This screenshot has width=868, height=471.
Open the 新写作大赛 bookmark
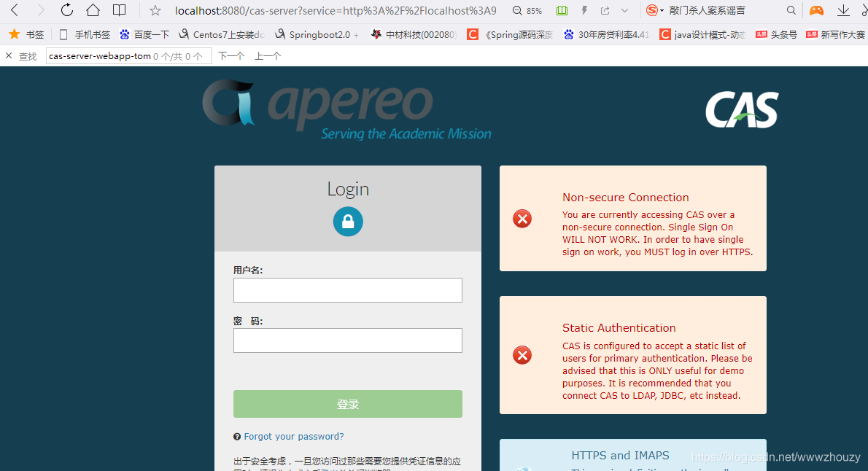tap(835, 34)
